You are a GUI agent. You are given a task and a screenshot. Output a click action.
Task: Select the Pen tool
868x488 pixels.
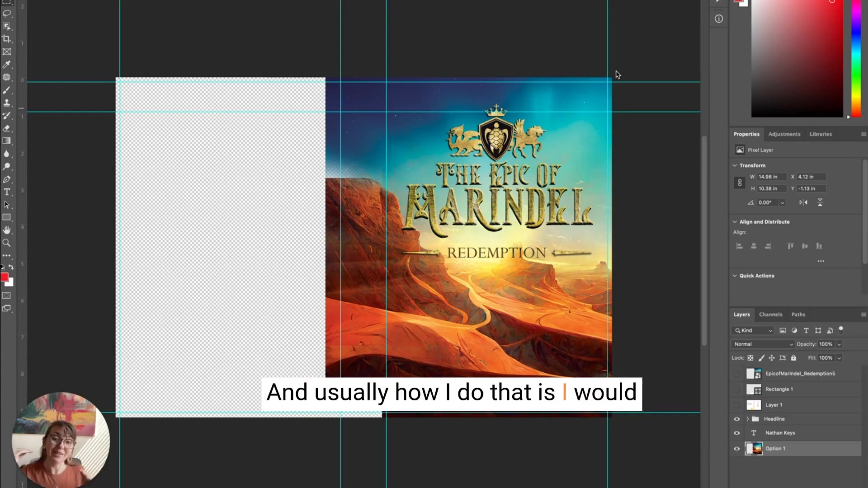coord(7,179)
